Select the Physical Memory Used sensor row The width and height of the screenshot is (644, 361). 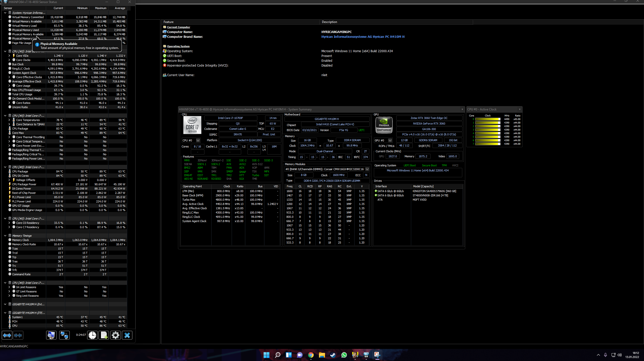coord(25,30)
